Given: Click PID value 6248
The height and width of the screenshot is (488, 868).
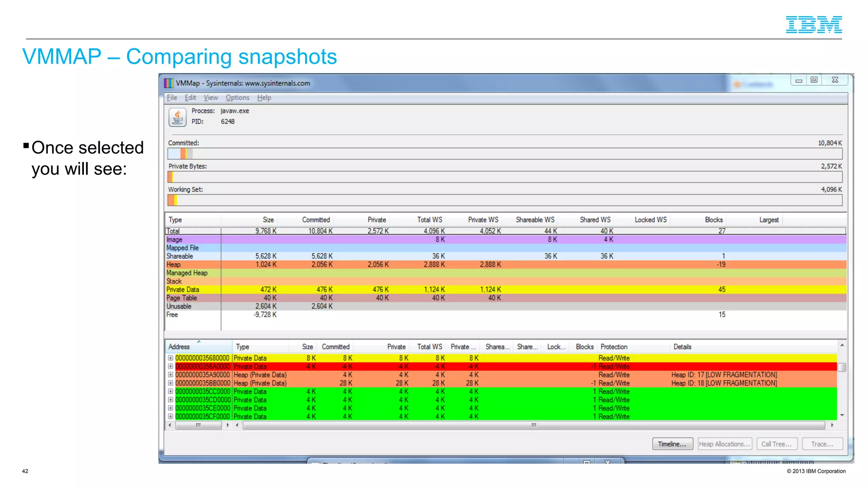Looking at the screenshot, I should pos(228,122).
